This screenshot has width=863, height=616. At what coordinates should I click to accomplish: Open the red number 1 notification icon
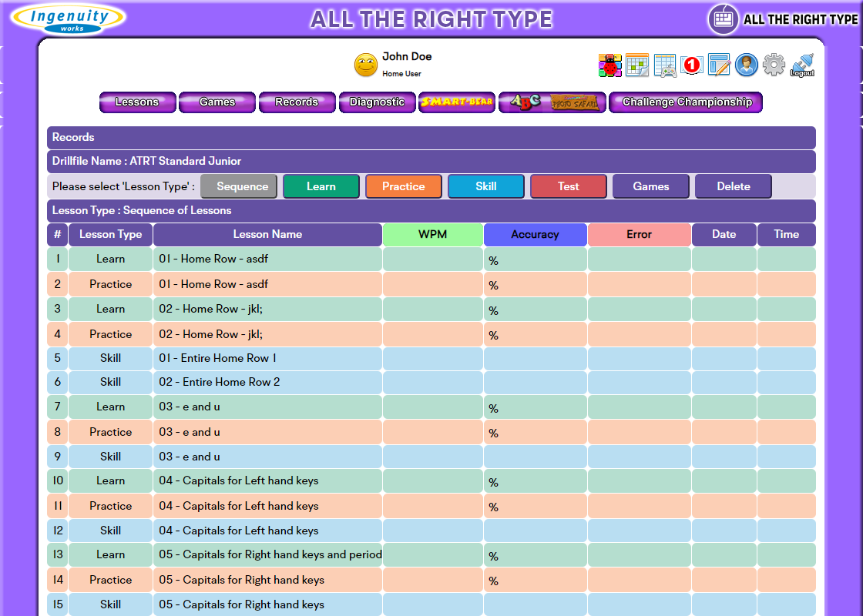click(x=691, y=65)
